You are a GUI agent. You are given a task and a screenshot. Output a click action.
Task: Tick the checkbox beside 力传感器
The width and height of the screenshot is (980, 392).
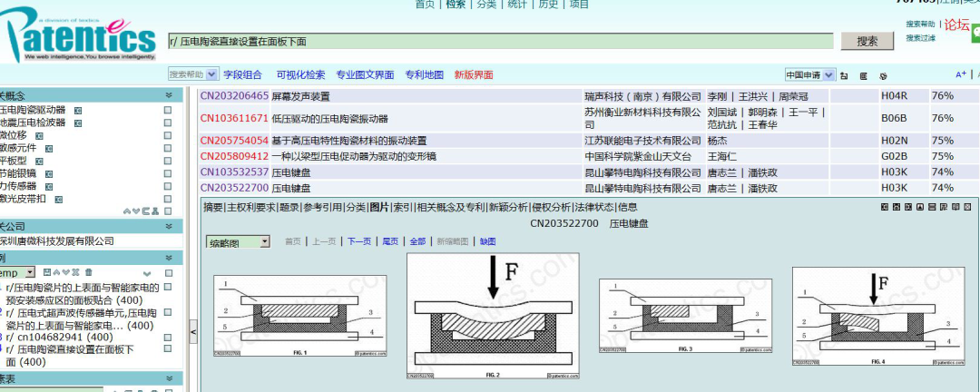pos(168,186)
